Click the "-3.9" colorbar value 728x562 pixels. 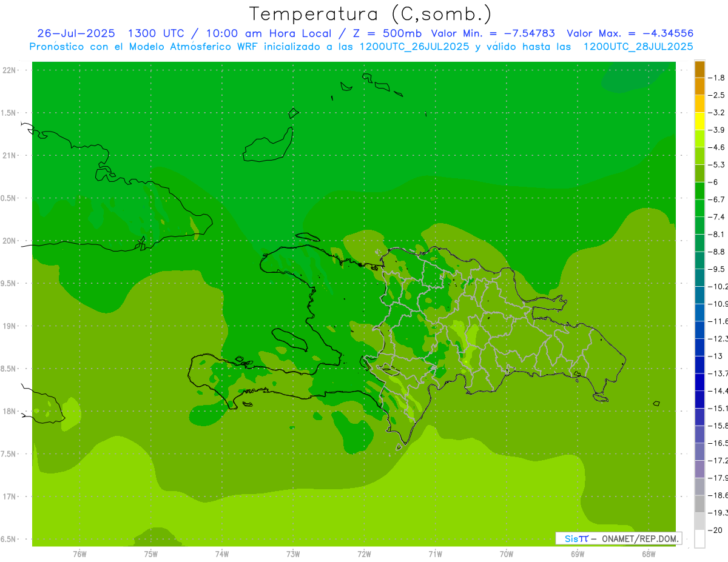(x=716, y=130)
